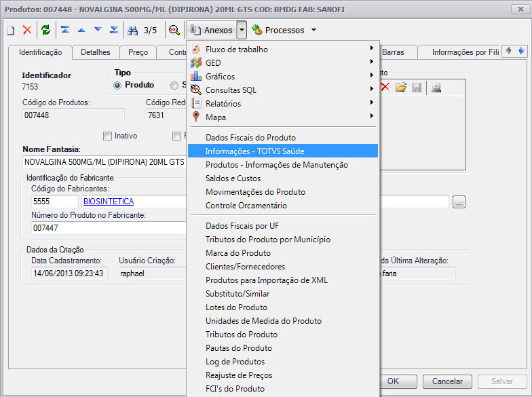The image size is (532, 397).
Task: Click the SQL magnifier icon in toolbar
Action: (x=174, y=30)
